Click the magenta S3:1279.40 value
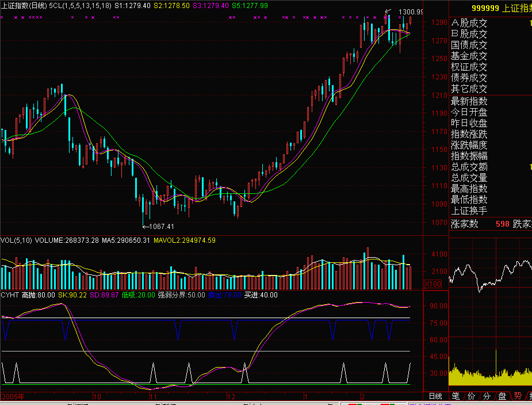 (210, 6)
